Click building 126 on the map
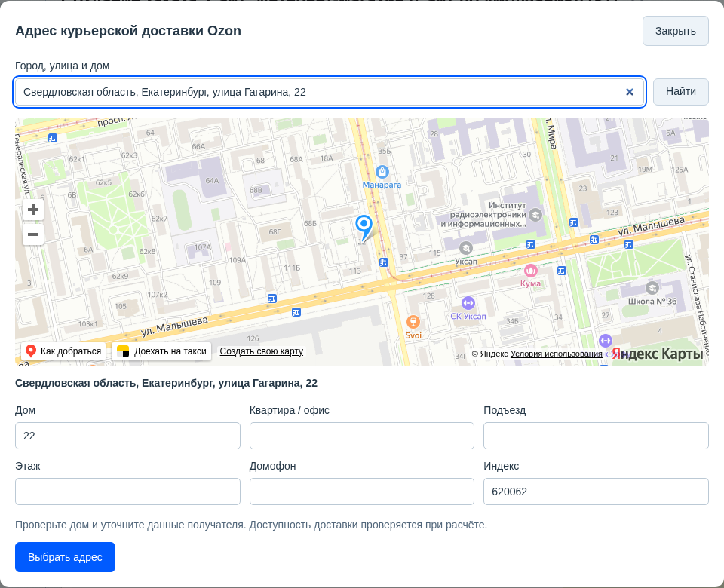This screenshot has width=724, height=588. click(x=253, y=338)
